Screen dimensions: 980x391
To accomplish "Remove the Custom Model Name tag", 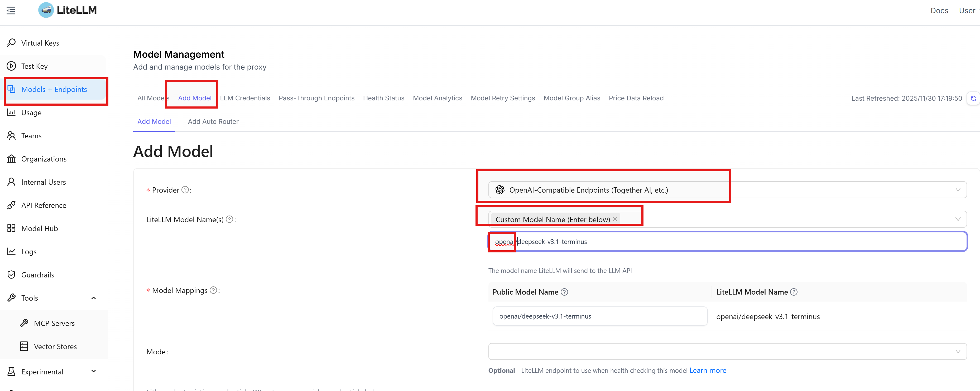I will click(x=615, y=219).
